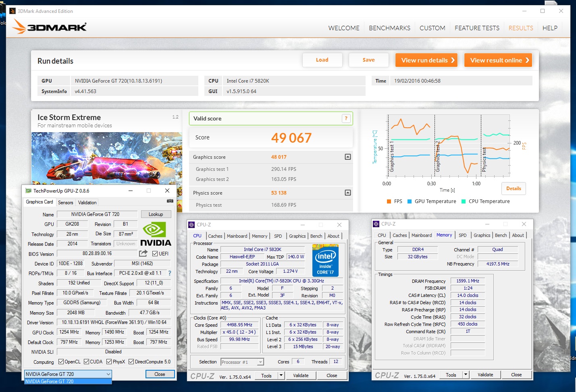This screenshot has width=576, height=392.
Task: Click the Load button
Action: [x=322, y=60]
